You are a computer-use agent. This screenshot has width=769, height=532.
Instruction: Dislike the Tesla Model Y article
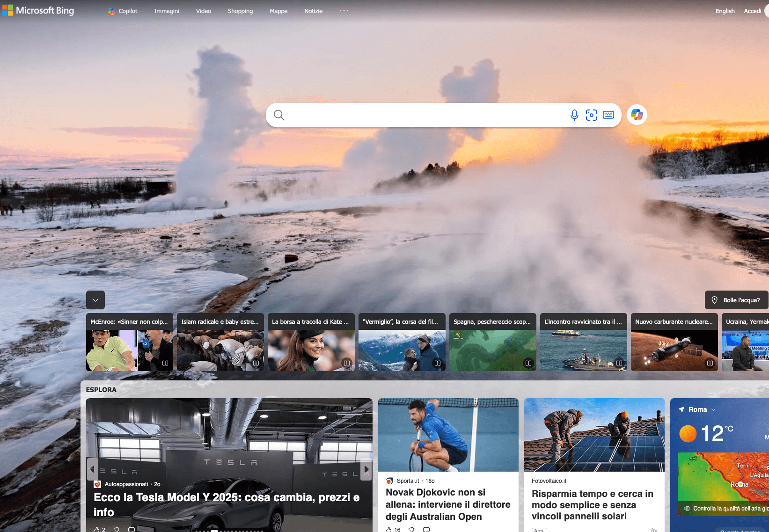117,529
